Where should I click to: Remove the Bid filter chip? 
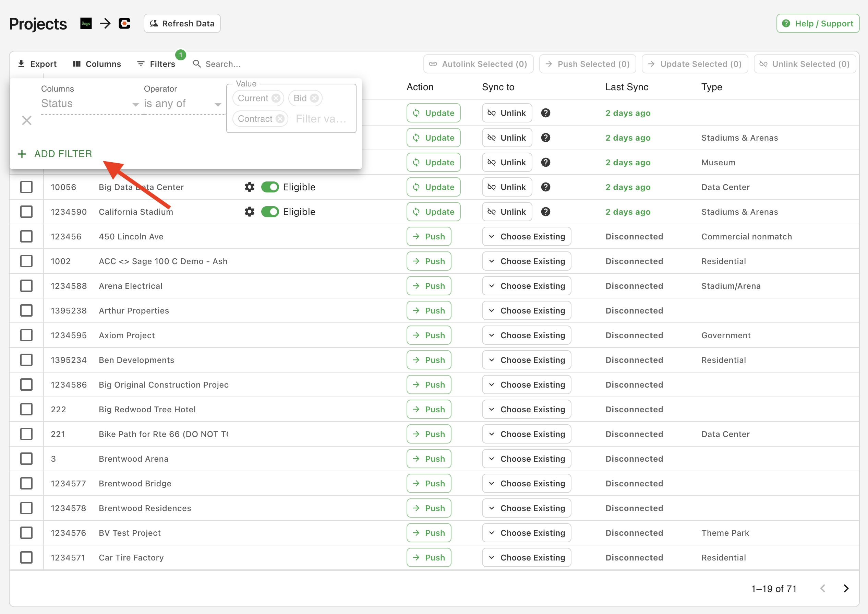point(315,98)
